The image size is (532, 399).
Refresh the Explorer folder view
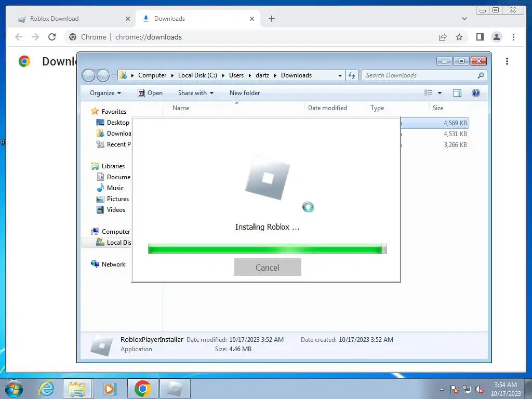click(352, 75)
